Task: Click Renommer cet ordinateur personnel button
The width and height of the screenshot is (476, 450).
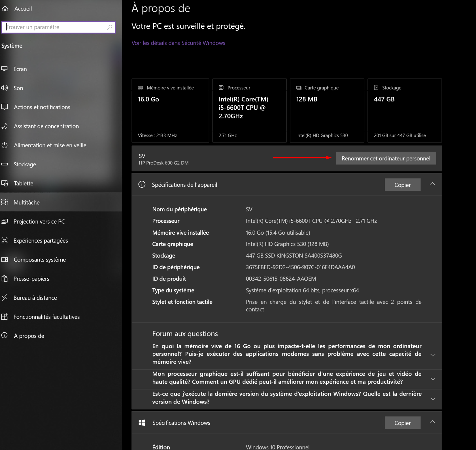Action: [x=386, y=158]
